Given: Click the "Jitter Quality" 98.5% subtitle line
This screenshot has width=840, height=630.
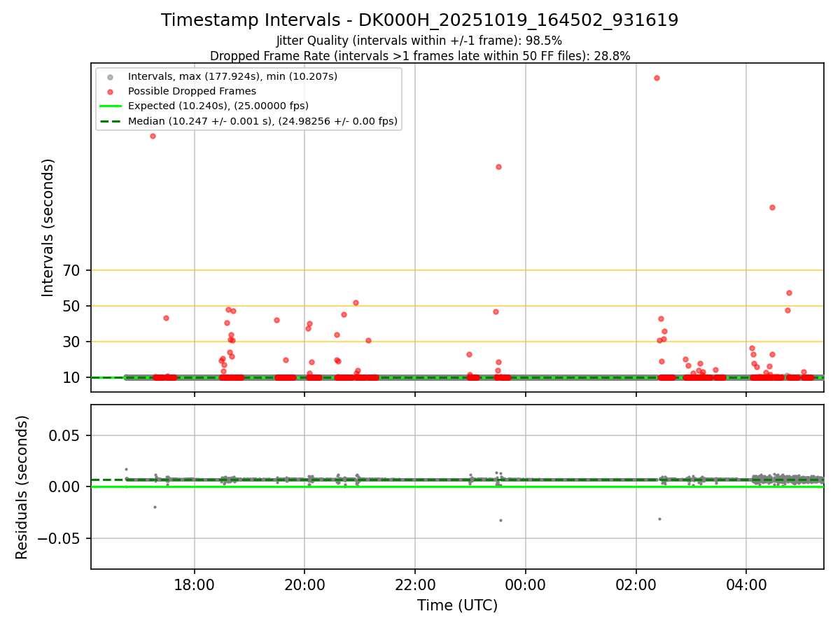Looking at the screenshot, I should pyautogui.click(x=419, y=41).
